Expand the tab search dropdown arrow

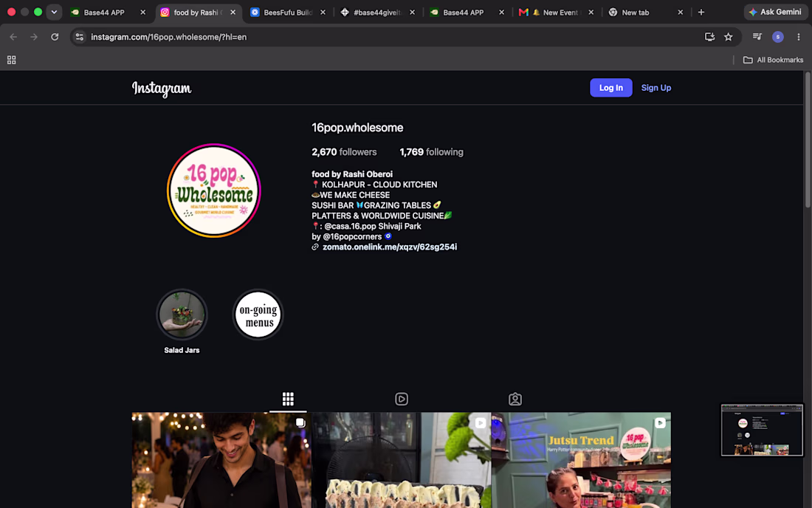pyautogui.click(x=54, y=12)
